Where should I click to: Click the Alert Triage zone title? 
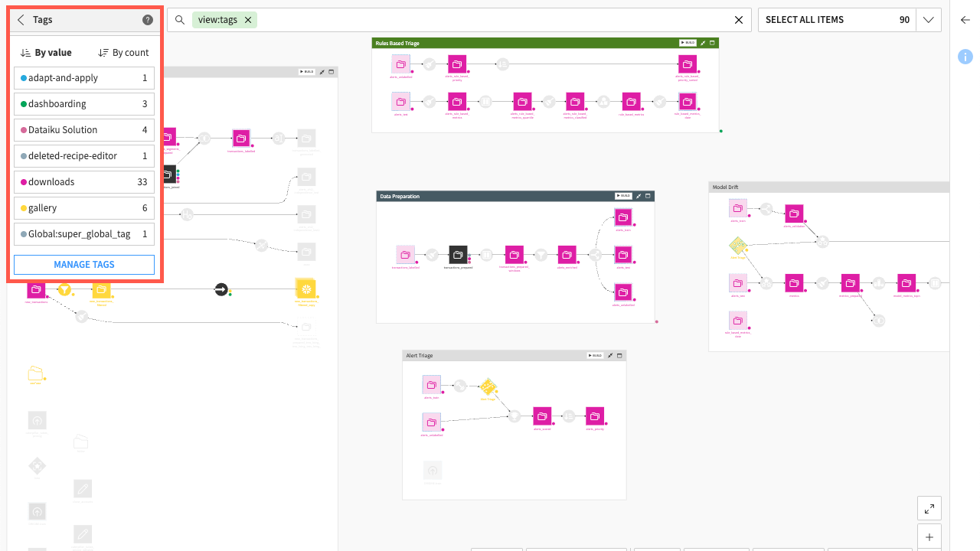tap(418, 356)
